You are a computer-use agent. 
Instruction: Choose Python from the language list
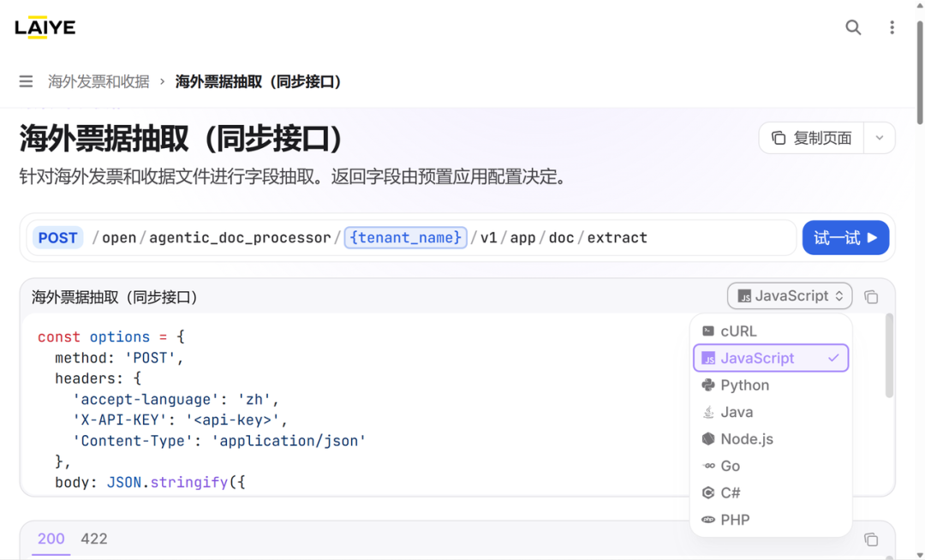click(771, 385)
